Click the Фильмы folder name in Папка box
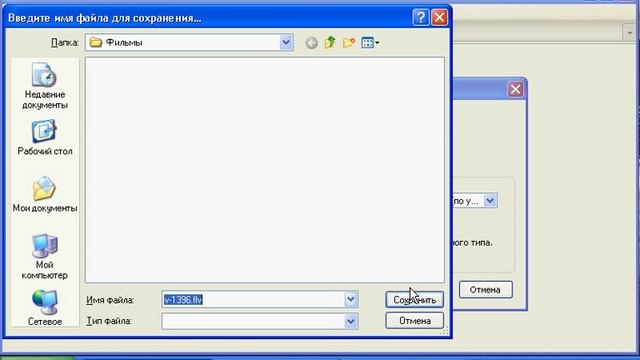Screen dimensions: 640x360 pyautogui.click(x=124, y=42)
